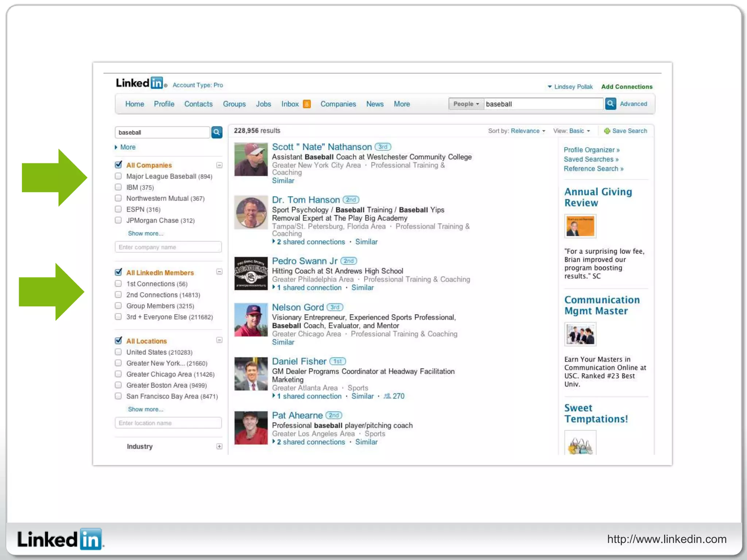747x560 pixels.
Task: Open the Jobs menu item
Action: pos(263,104)
